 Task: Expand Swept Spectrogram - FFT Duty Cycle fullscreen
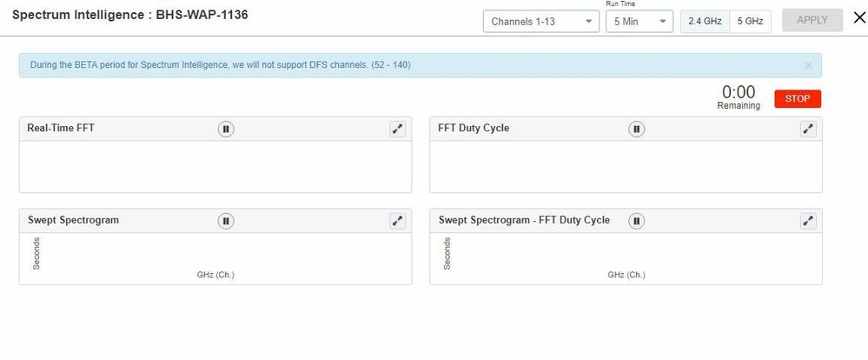808,221
